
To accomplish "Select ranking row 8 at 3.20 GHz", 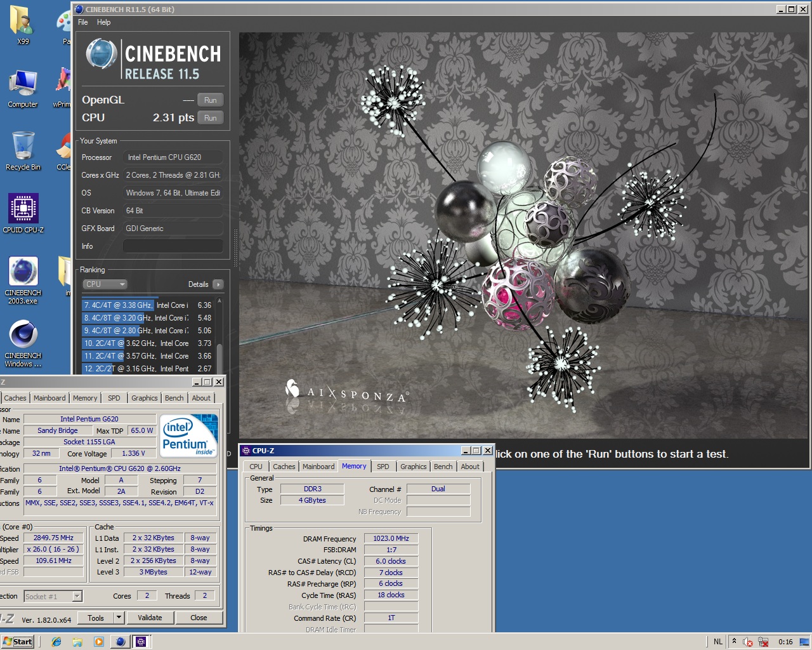I will point(148,318).
